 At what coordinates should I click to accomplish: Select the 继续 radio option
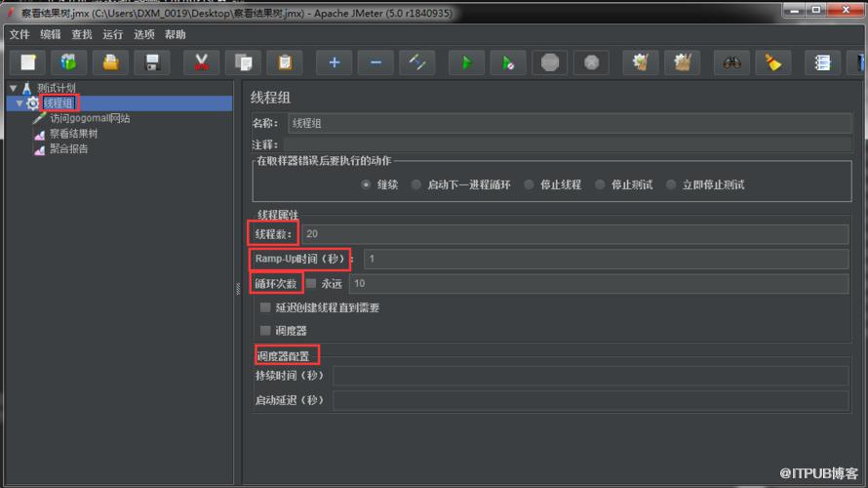coord(366,184)
